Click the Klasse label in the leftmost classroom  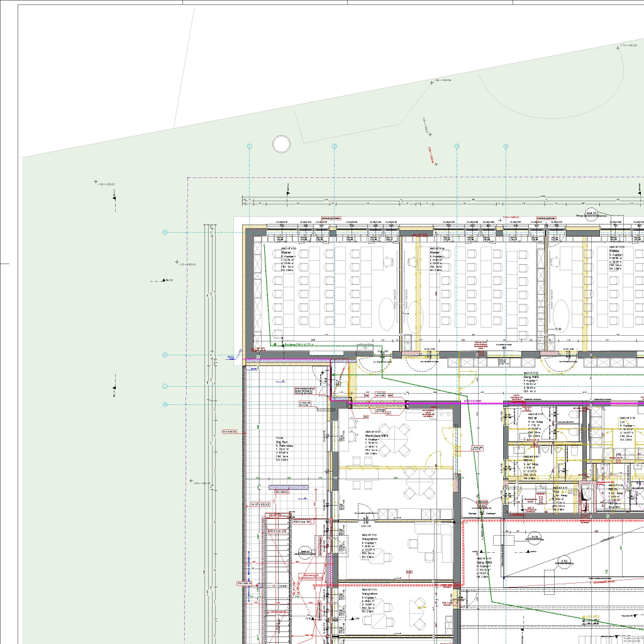click(x=286, y=253)
